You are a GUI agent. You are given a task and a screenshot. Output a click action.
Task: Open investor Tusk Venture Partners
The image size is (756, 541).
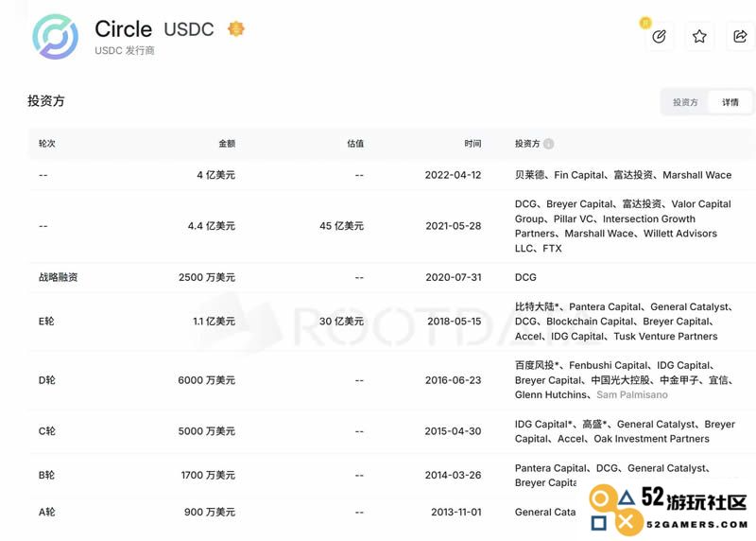(x=666, y=337)
